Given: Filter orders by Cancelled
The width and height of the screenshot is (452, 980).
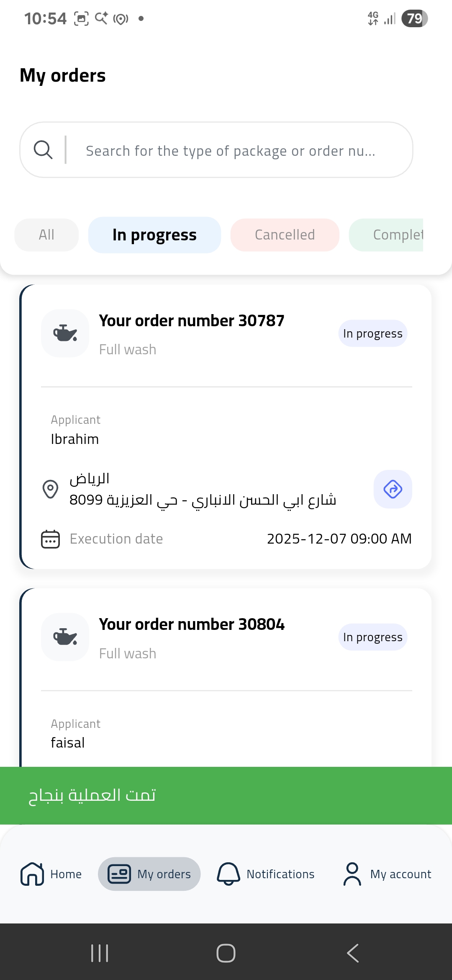Looking at the screenshot, I should click(285, 235).
